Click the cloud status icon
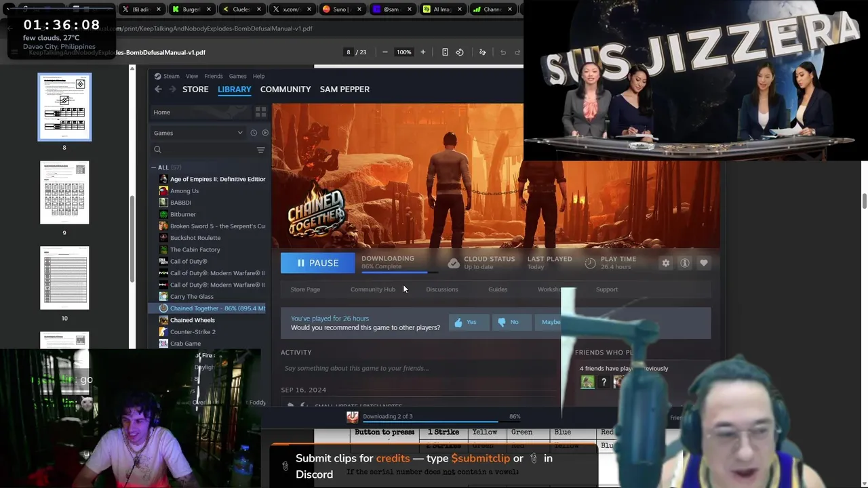Viewport: 868px width, 488px height. click(x=454, y=263)
